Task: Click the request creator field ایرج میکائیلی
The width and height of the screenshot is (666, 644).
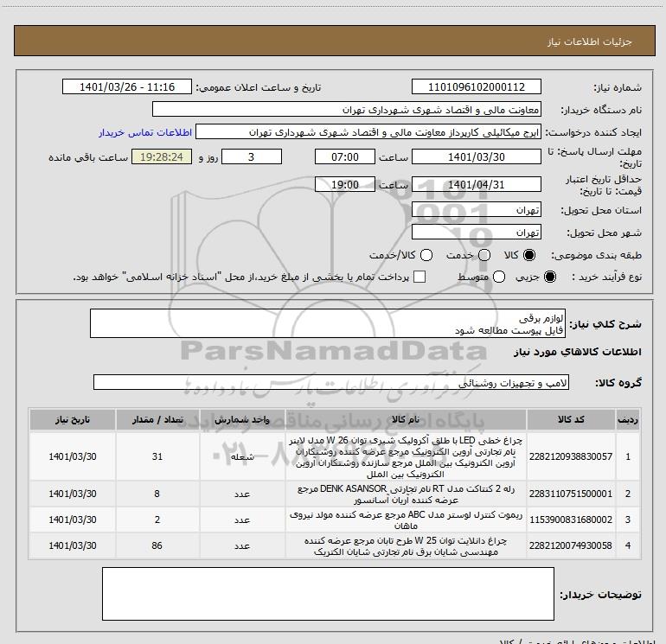Action: [x=368, y=132]
